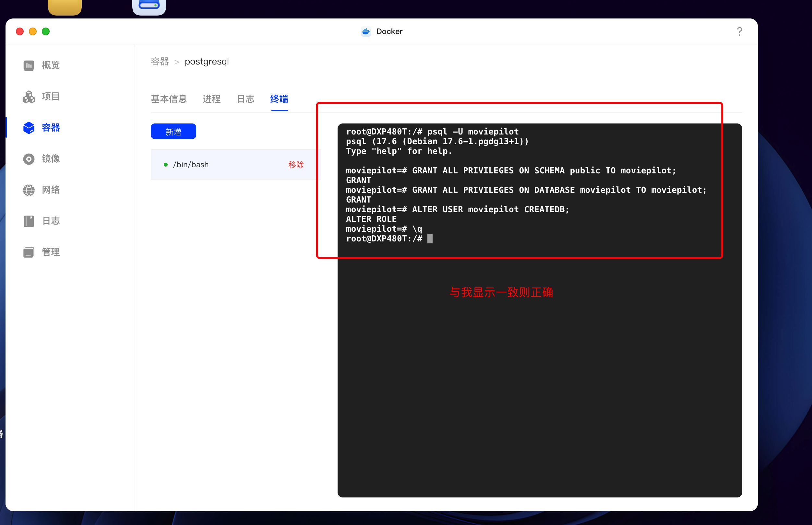Image resolution: width=812 pixels, height=525 pixels.
Task: Switch to the 日志 tab of postgresql
Action: 245,99
